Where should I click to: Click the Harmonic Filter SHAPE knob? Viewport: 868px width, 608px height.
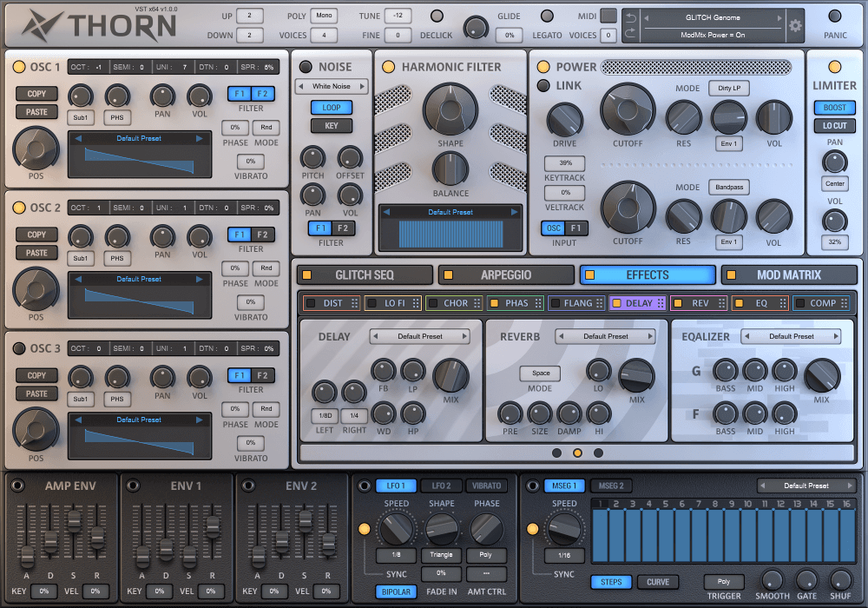coord(450,109)
